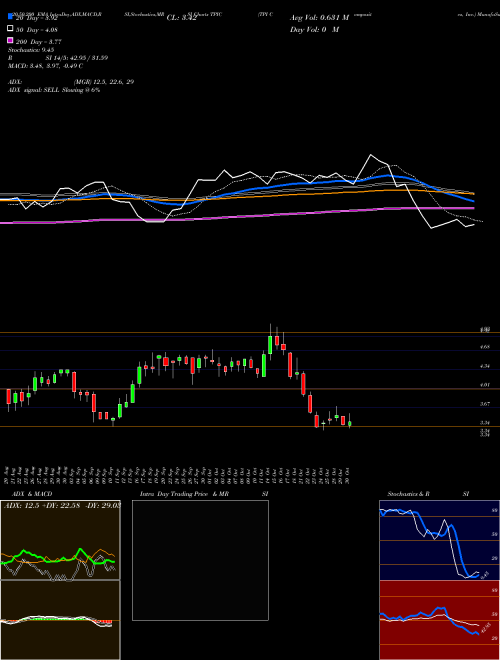Open the empty Intra Day Trading Price panel
The image size is (500, 660).
[200, 560]
